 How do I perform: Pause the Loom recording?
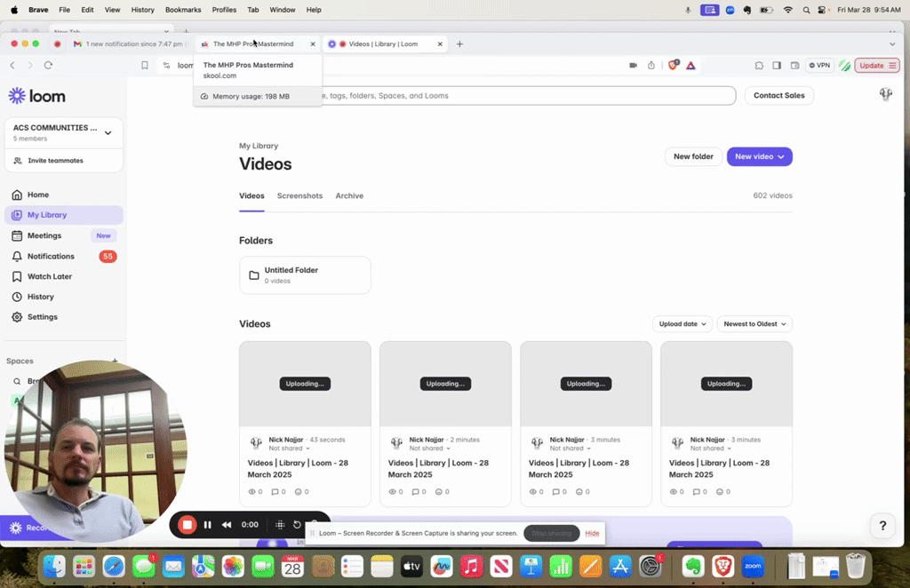click(208, 525)
